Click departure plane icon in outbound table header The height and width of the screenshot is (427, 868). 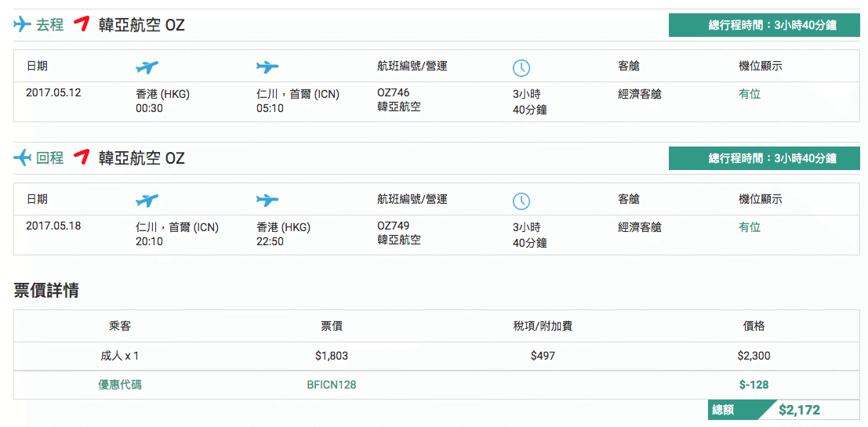[147, 67]
